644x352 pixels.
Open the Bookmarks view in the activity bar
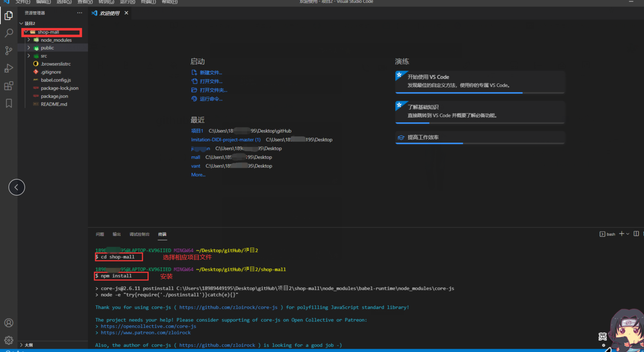click(x=8, y=103)
